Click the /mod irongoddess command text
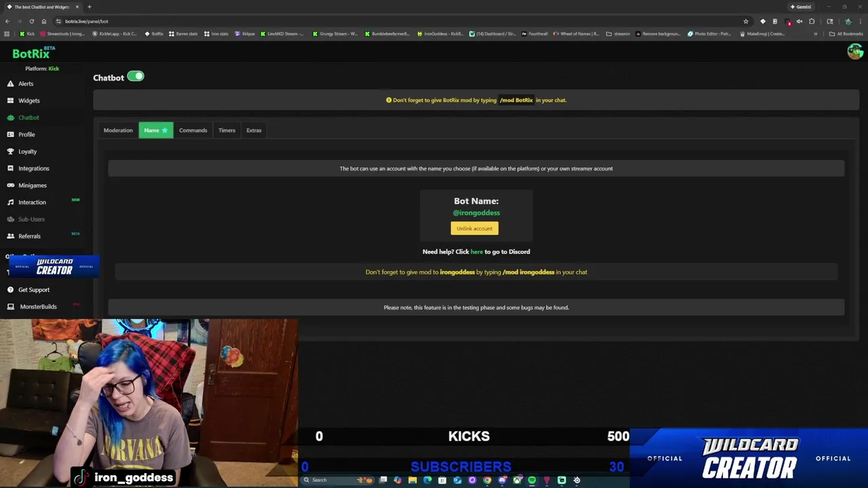This screenshot has height=488, width=868. tap(528, 272)
